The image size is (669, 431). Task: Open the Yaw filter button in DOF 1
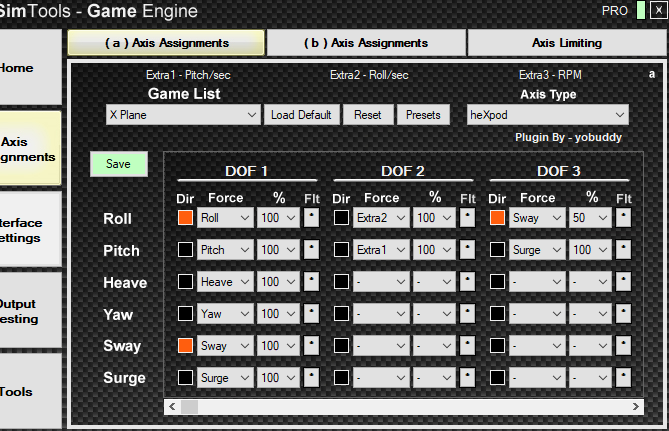click(311, 314)
